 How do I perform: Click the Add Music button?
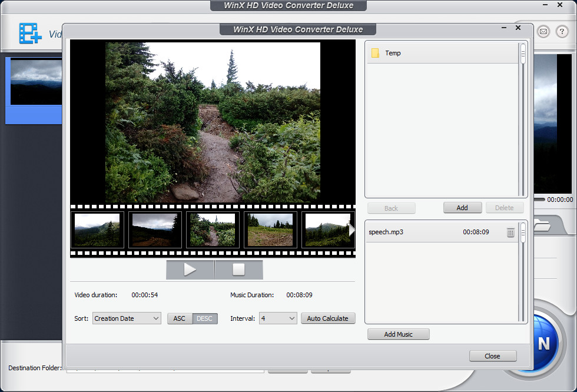click(x=399, y=334)
